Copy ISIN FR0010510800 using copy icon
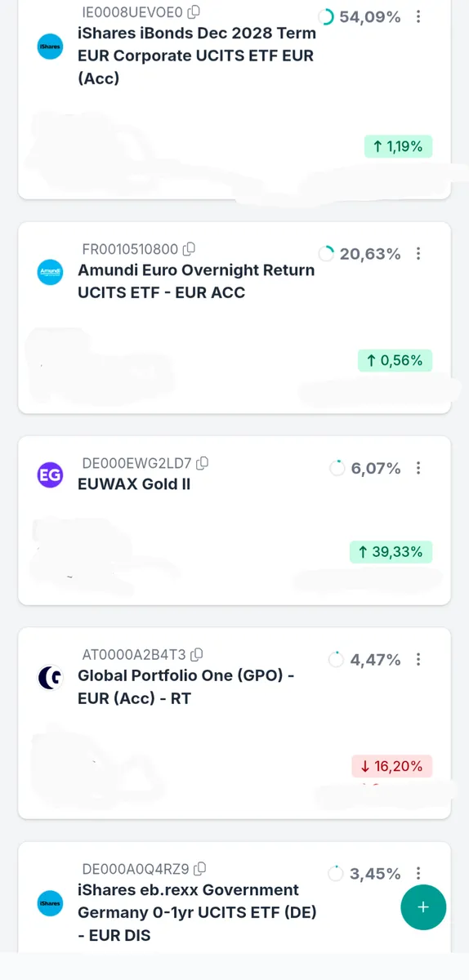Screen dimensions: 469x980 (189, 249)
